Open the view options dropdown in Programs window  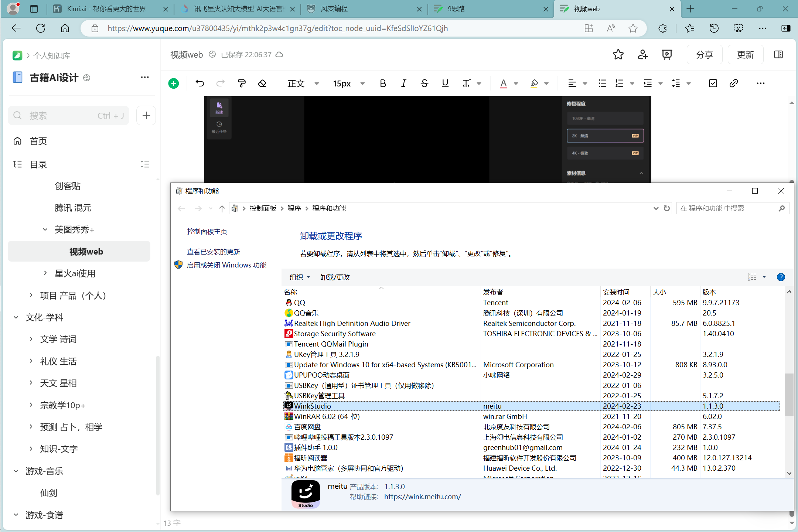point(764,277)
